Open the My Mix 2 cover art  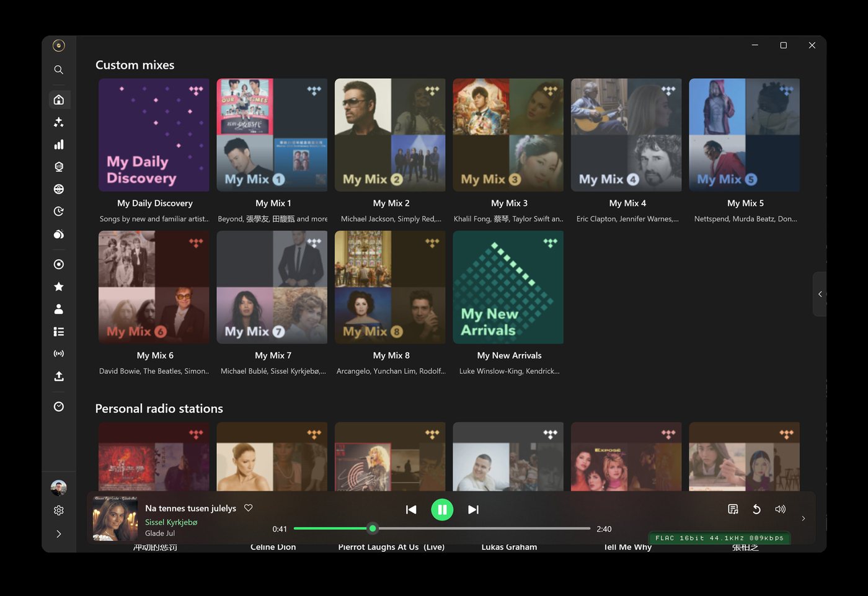390,135
